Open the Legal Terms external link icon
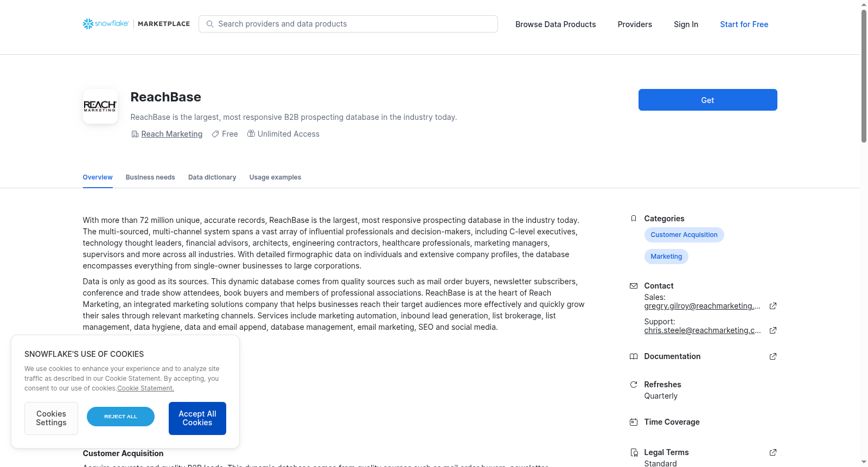This screenshot has height=467, width=868. (773, 452)
